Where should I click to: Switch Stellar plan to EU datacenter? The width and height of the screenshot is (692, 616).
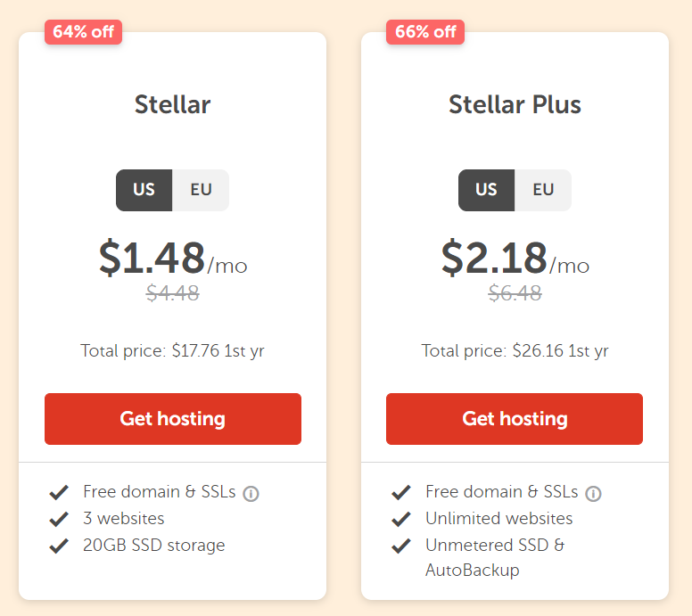pos(201,190)
